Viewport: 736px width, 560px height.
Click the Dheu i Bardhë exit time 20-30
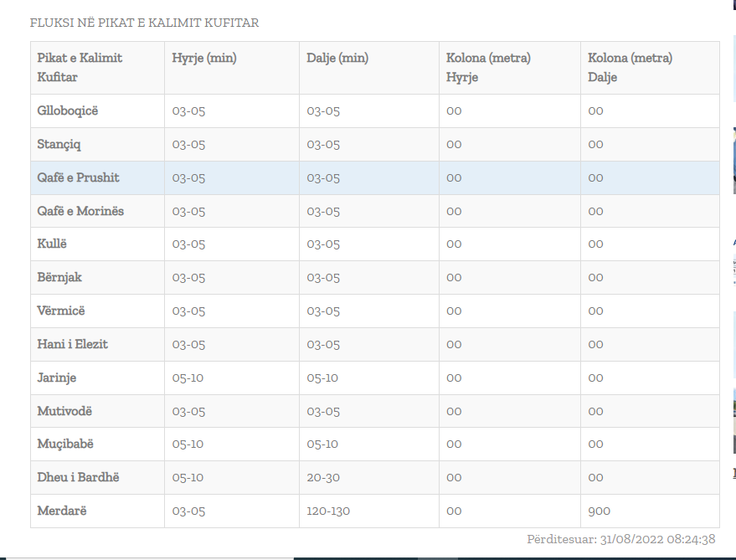pos(322,477)
